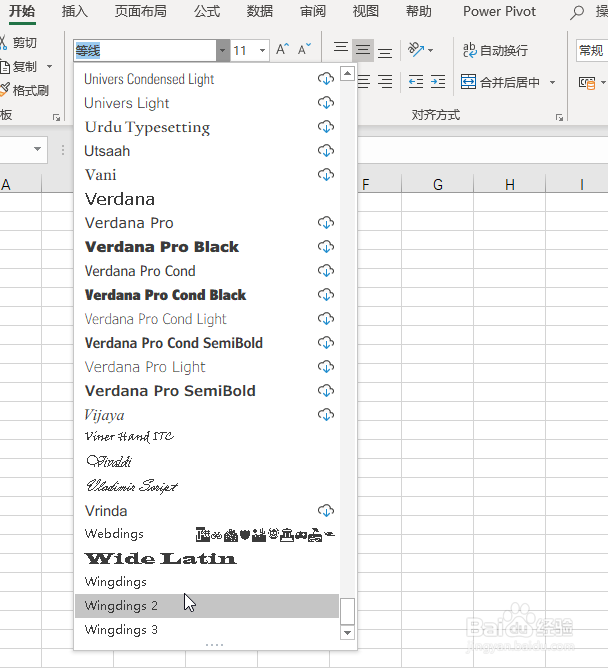The width and height of the screenshot is (608, 668).
Task: Click cloud icon for Verdana Pro Cond Light
Action: pyautogui.click(x=326, y=319)
